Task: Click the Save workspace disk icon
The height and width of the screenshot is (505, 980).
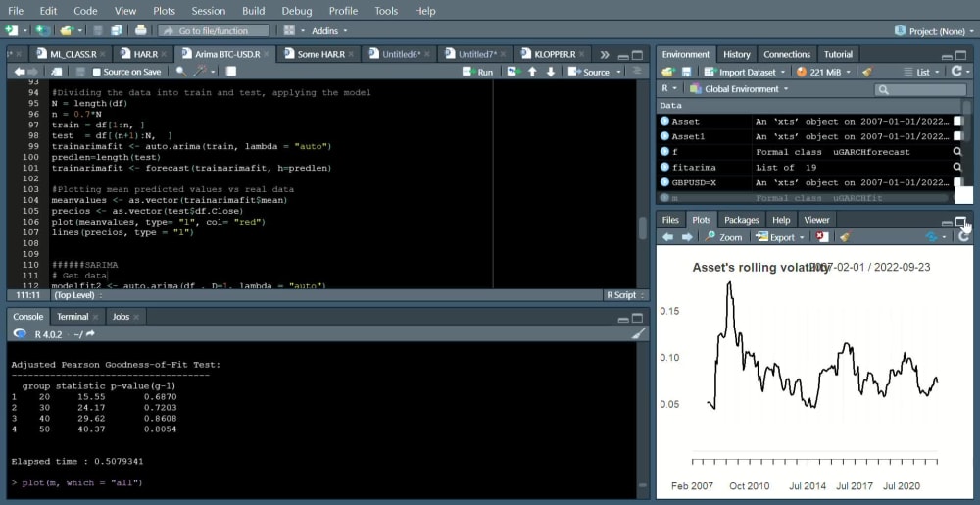Action: (x=686, y=72)
